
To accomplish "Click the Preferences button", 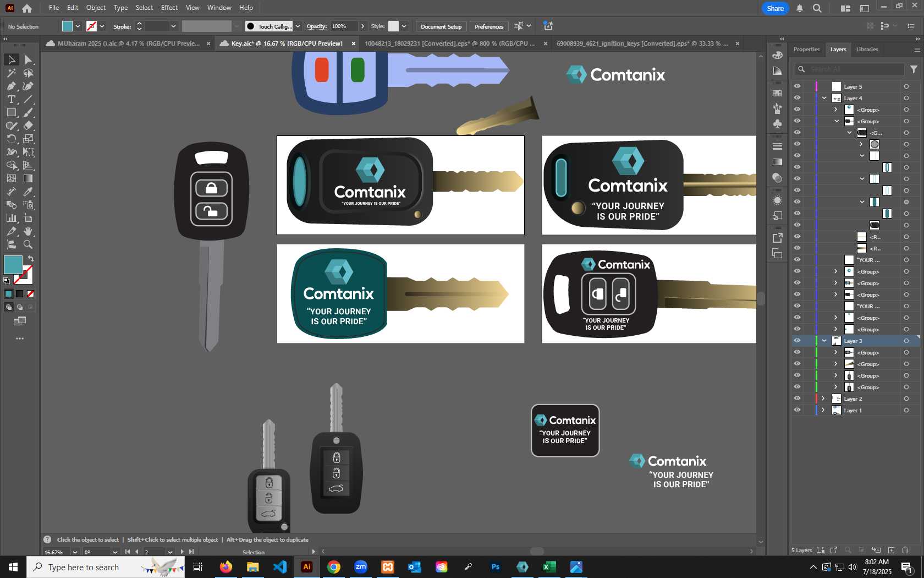I will 489,26.
